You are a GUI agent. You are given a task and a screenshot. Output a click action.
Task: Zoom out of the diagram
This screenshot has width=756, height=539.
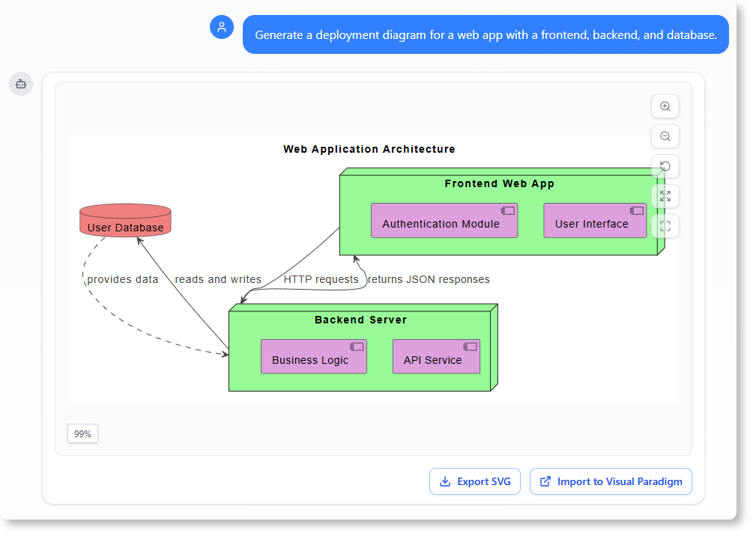click(x=665, y=136)
